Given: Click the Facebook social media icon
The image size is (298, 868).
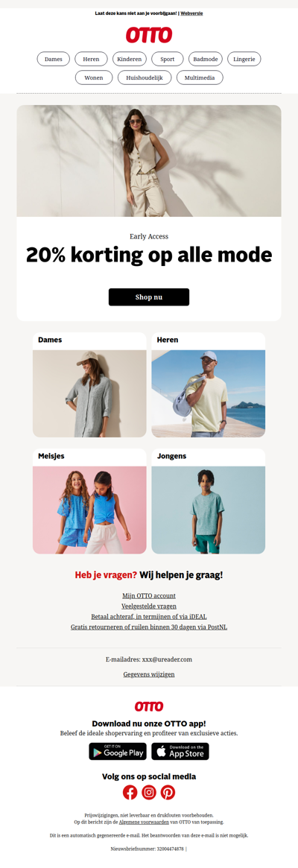Looking at the screenshot, I should pos(130,792).
